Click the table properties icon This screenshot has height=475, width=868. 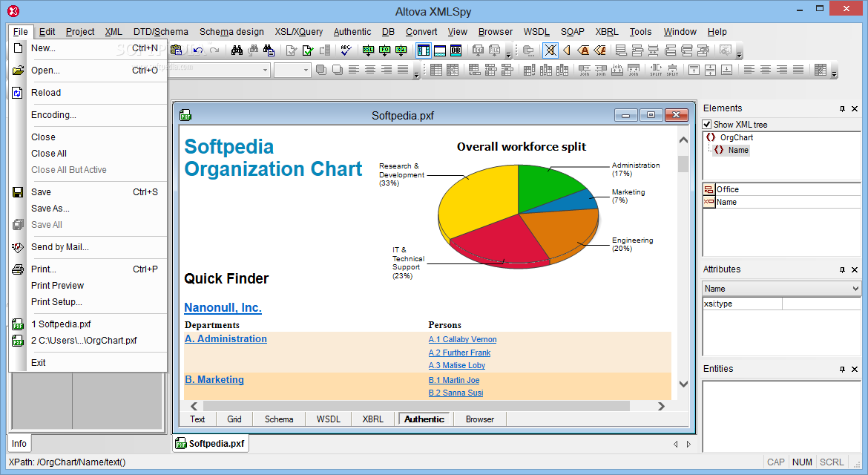pos(821,70)
